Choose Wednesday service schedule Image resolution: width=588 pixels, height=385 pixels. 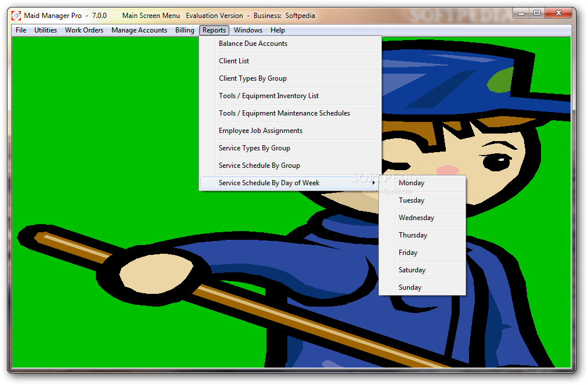(422, 218)
